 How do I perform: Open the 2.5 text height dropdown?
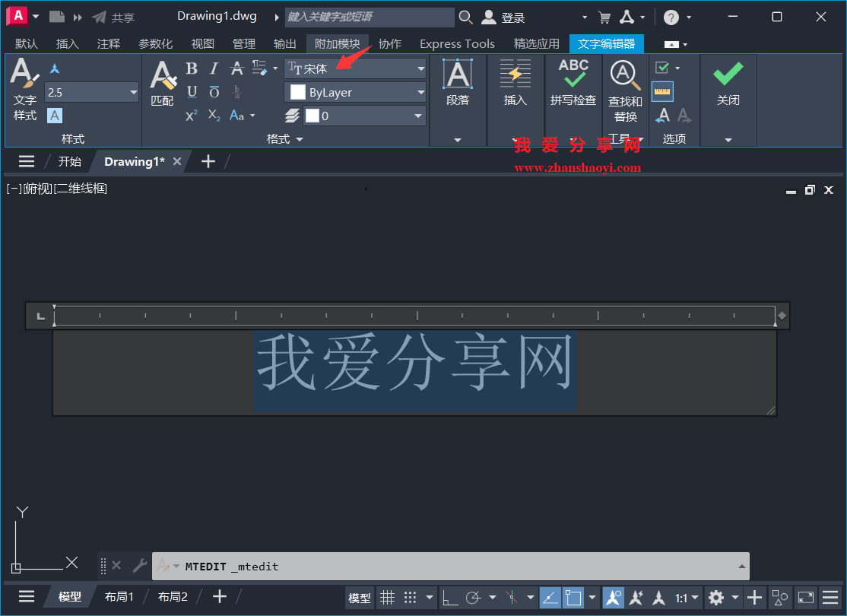tap(91, 93)
